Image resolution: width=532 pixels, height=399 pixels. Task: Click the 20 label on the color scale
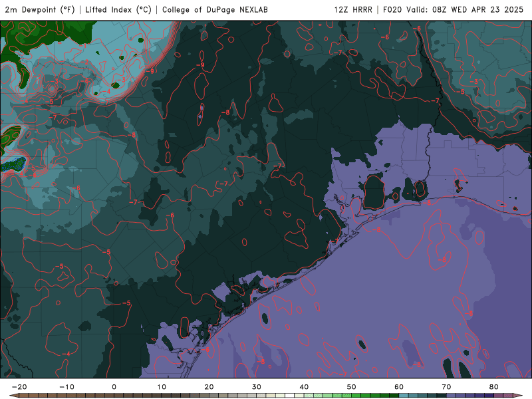pyautogui.click(x=209, y=387)
